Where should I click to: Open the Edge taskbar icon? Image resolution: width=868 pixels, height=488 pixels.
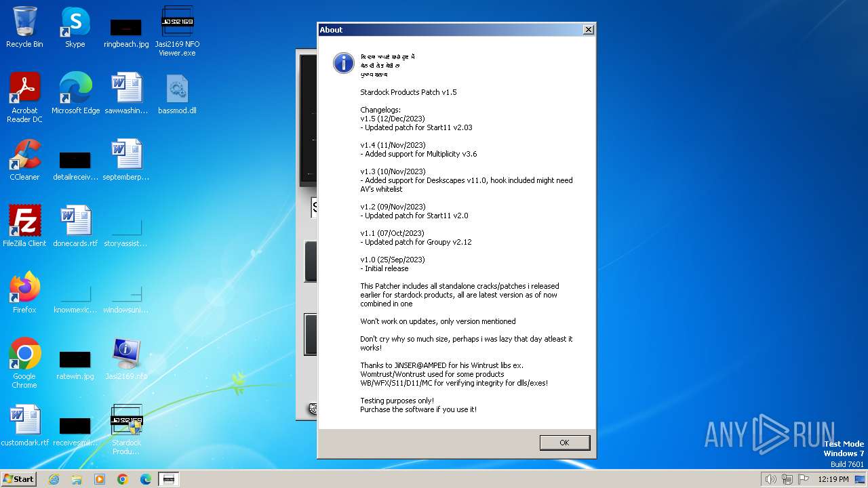[146, 479]
